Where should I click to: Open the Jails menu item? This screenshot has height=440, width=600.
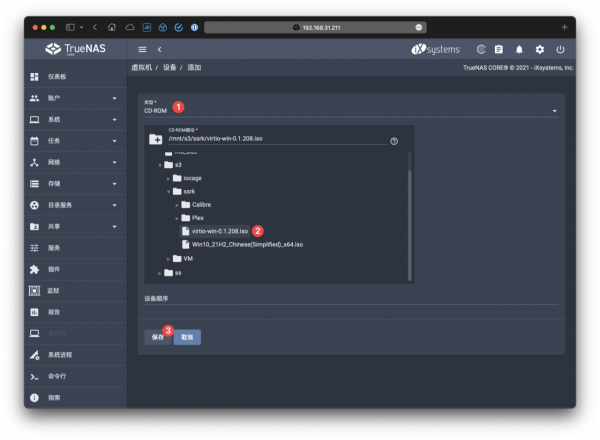(75, 291)
